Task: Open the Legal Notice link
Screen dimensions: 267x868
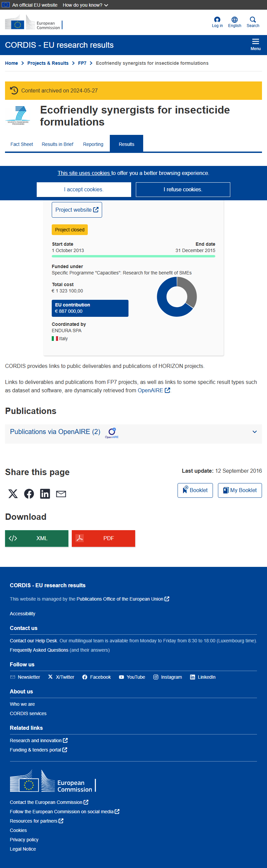Action: [x=23, y=849]
